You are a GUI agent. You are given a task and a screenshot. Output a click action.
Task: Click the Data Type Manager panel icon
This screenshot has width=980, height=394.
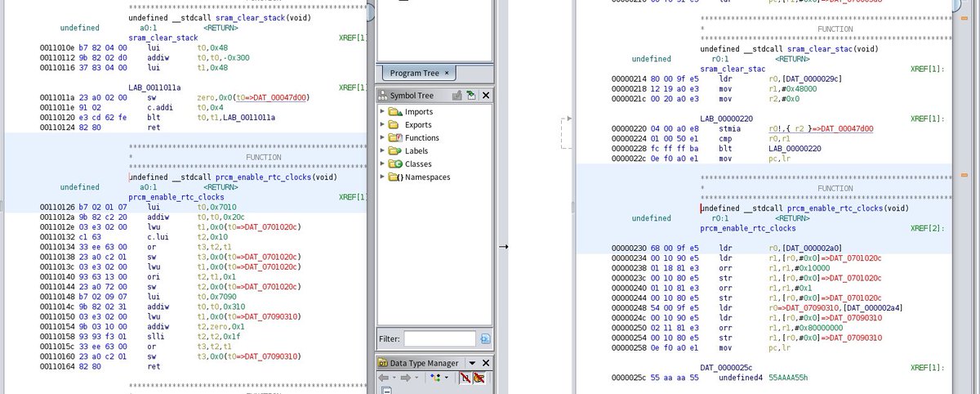point(383,363)
